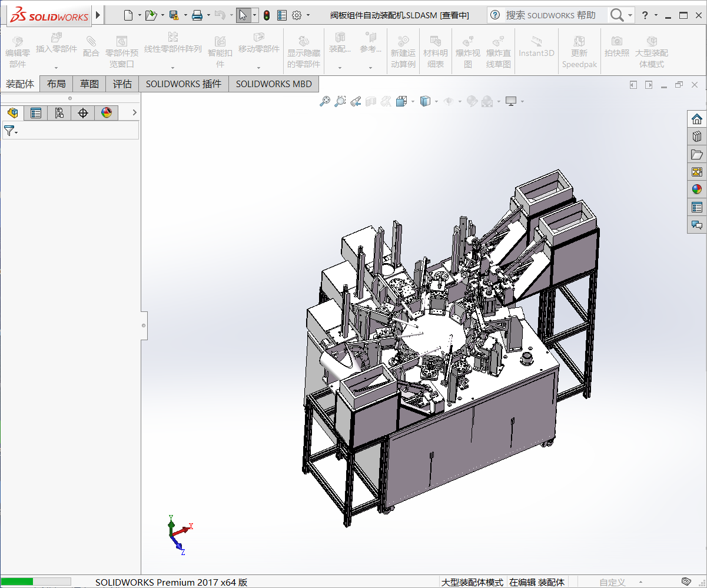Open the DisplayManager color ball tab
The image size is (707, 588).
[107, 113]
